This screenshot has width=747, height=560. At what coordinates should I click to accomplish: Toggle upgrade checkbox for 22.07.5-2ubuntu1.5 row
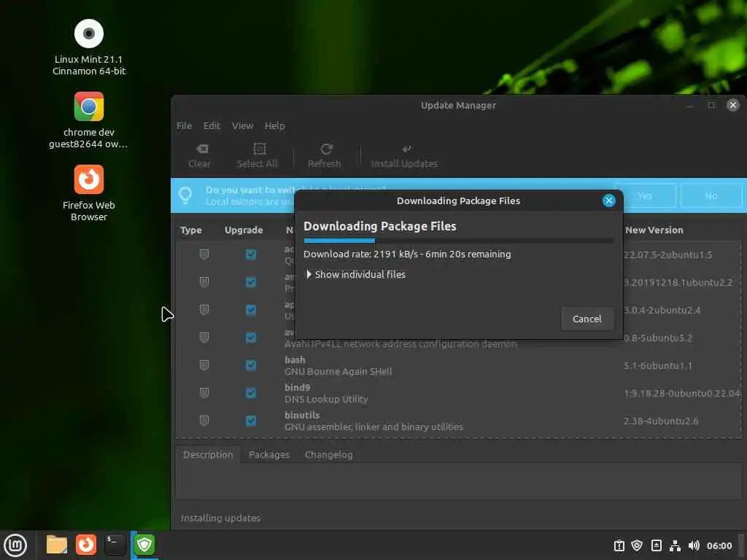(x=251, y=254)
